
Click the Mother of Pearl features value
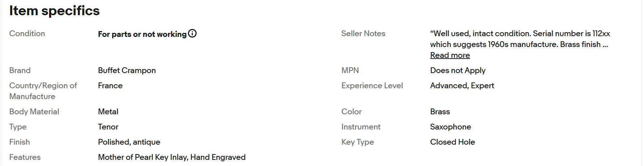[x=172, y=157]
